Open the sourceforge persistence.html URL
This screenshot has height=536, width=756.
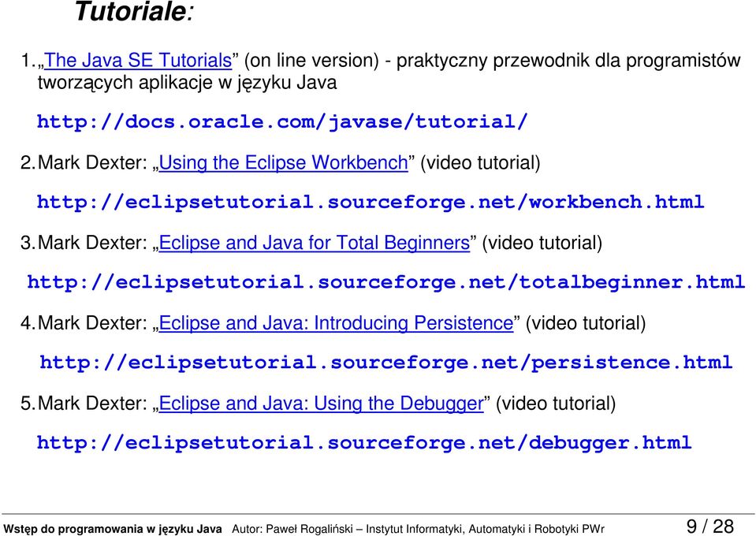tap(386, 363)
